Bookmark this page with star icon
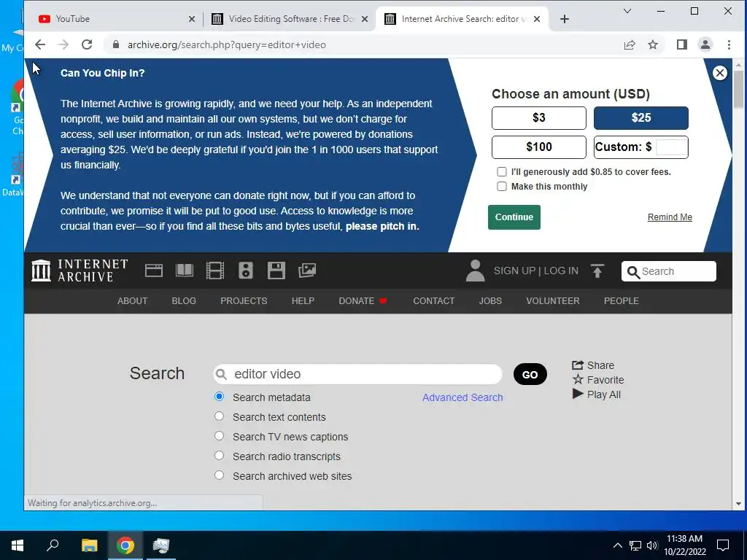The width and height of the screenshot is (747, 560). pyautogui.click(x=653, y=44)
